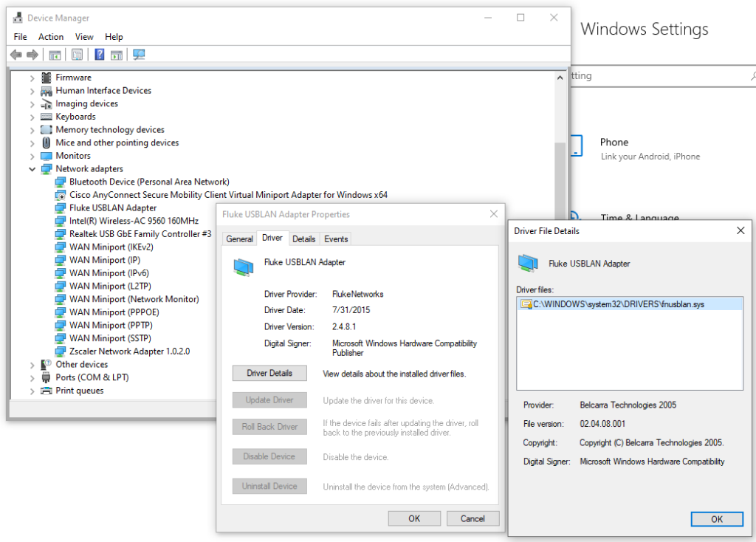Click the Driver Details button
Screen dimensions: 756x542
269,374
